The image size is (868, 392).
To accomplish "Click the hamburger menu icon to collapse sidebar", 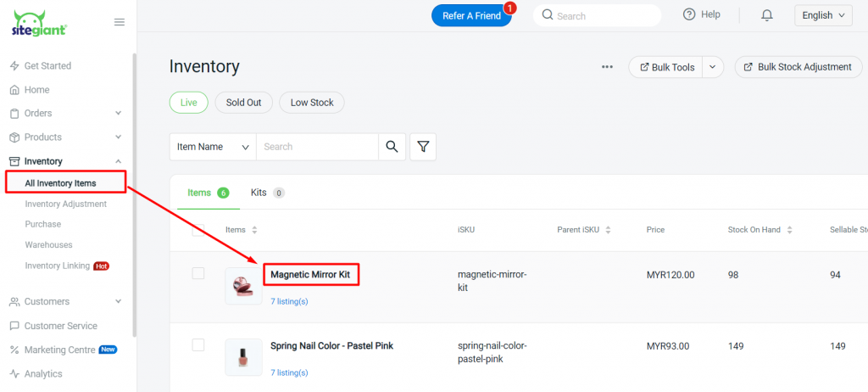I will tap(120, 22).
